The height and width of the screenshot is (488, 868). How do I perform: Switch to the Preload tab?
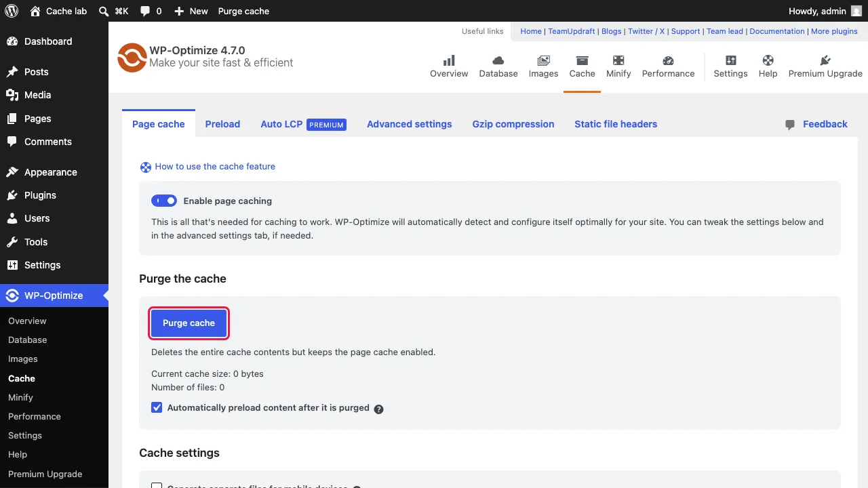point(222,124)
